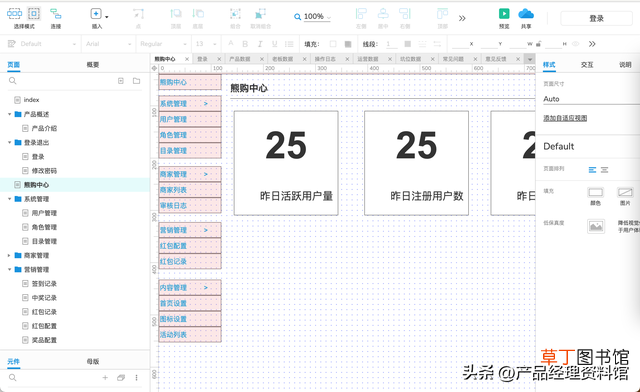Add a new page icon in Pages panel
Image resolution: width=640 pixels, height=392 pixels.
[x=121, y=81]
